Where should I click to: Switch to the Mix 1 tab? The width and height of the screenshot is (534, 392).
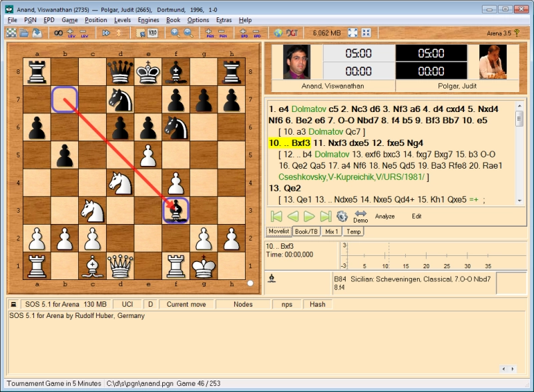pyautogui.click(x=331, y=232)
